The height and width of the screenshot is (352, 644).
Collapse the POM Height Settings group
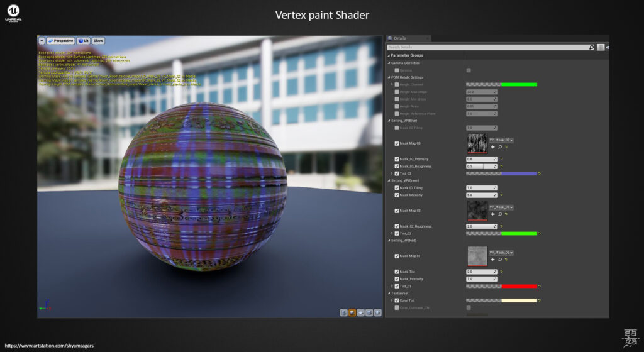(x=389, y=77)
